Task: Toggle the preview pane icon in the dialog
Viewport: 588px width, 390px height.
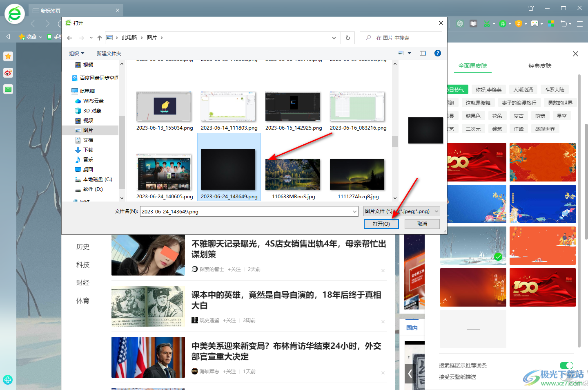Action: 423,53
